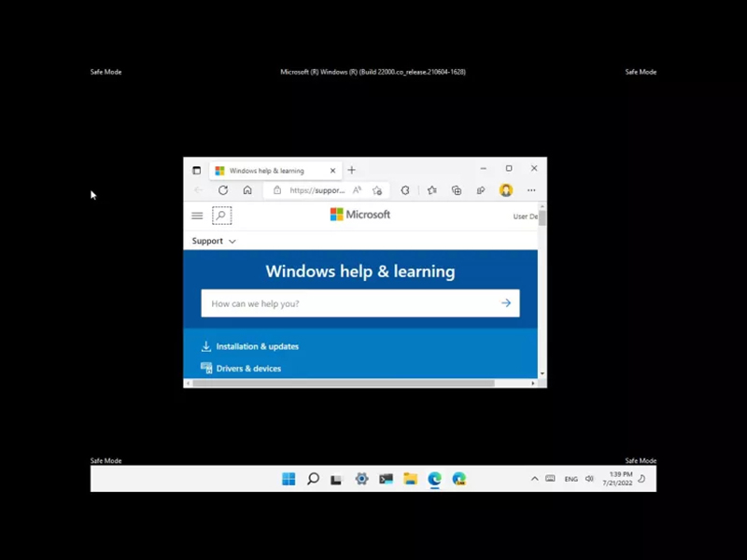The height and width of the screenshot is (560, 747).
Task: Click the Microsoft logo link
Action: (x=360, y=215)
